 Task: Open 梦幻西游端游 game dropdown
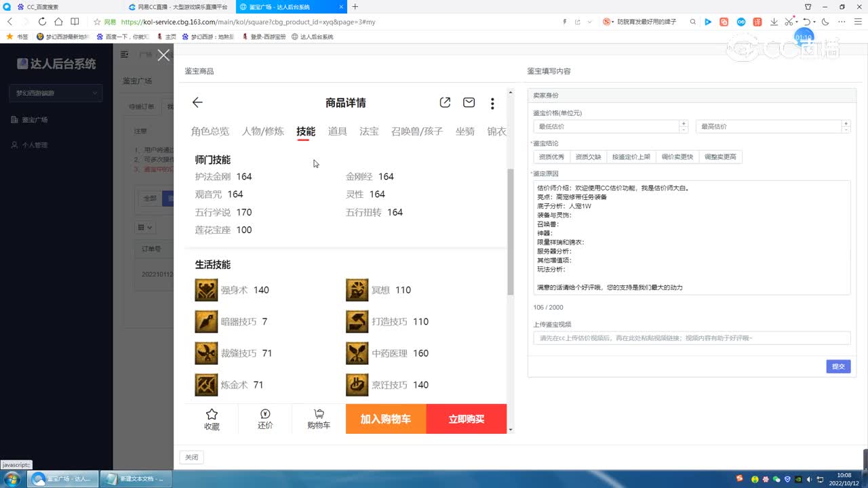[x=56, y=93]
